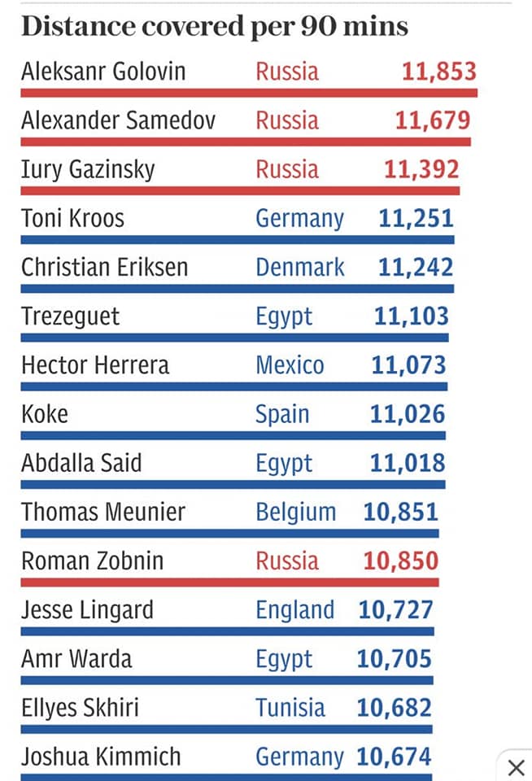Click the blue bar under Abdalla Said
Screen dimensions: 532x781
coord(233,485)
